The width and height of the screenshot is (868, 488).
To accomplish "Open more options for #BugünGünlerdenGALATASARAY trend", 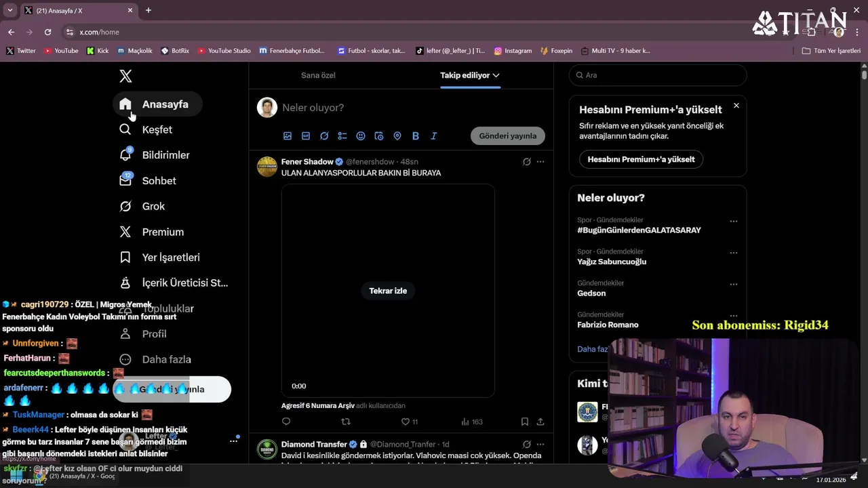I will 734,221.
